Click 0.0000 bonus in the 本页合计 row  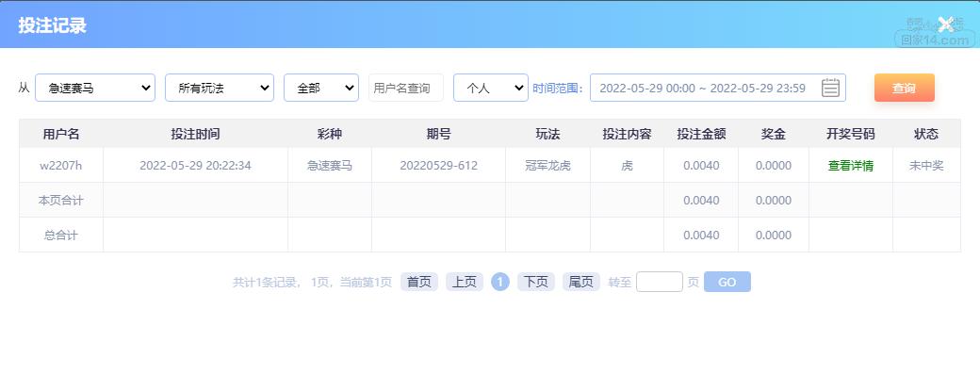[x=774, y=201]
